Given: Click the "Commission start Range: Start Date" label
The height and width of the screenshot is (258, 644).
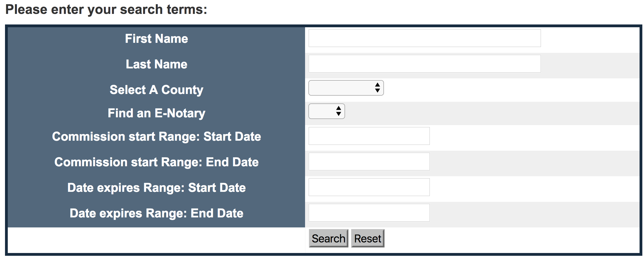Looking at the screenshot, I should pos(156,137).
